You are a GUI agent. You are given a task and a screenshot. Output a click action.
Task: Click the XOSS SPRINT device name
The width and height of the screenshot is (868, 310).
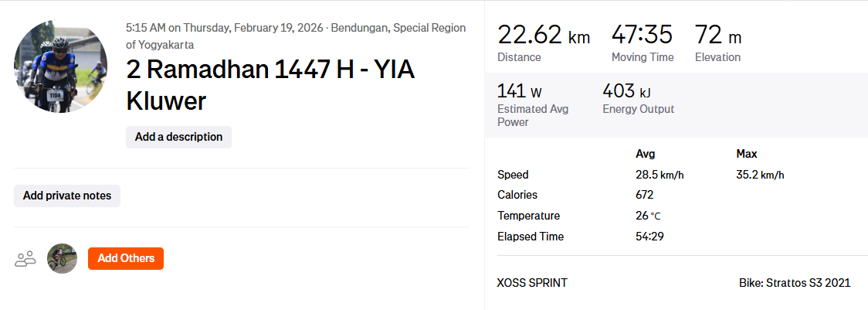click(532, 283)
